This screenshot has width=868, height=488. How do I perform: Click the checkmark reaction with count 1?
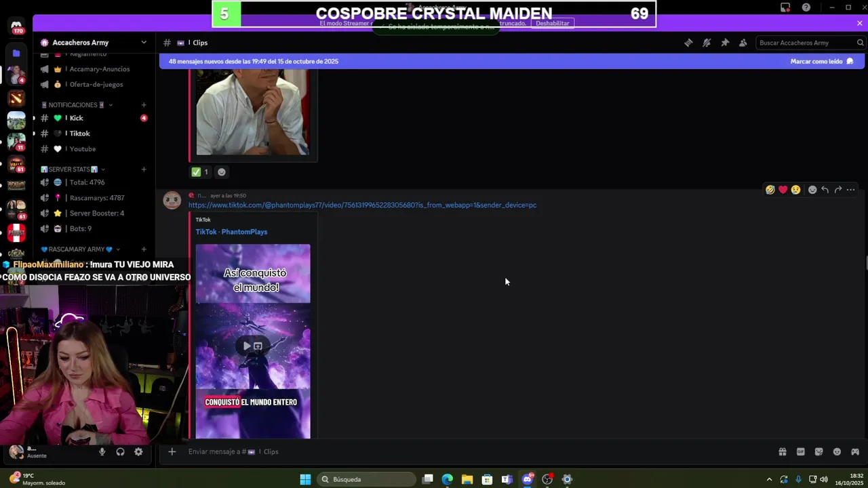(x=200, y=172)
